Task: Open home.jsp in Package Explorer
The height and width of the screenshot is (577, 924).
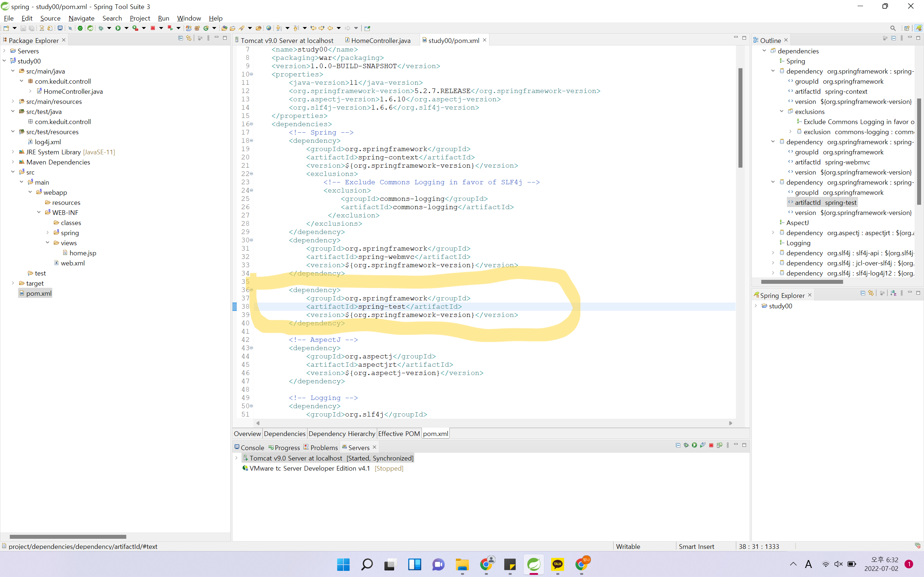Action: coord(82,253)
